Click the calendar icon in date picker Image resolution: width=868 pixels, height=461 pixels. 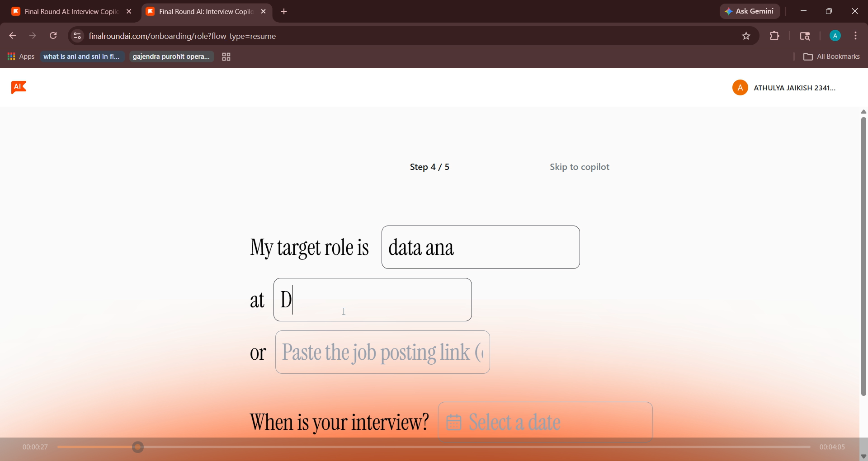click(454, 423)
